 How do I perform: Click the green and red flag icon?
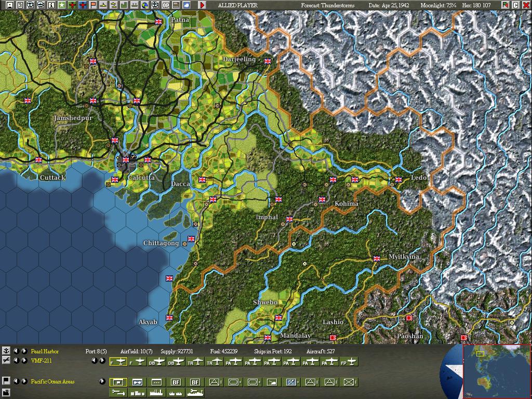pos(505,5)
